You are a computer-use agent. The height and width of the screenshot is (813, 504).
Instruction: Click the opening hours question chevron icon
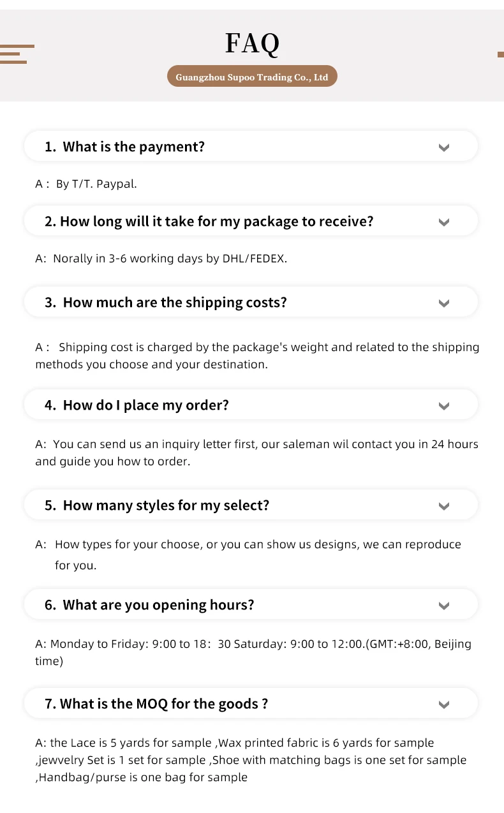(x=444, y=606)
